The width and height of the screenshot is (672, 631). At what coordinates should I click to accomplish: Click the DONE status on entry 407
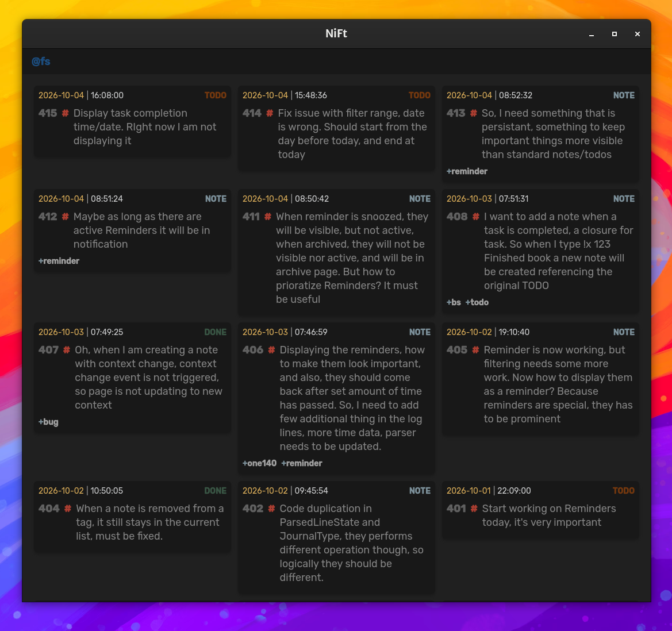tap(216, 332)
